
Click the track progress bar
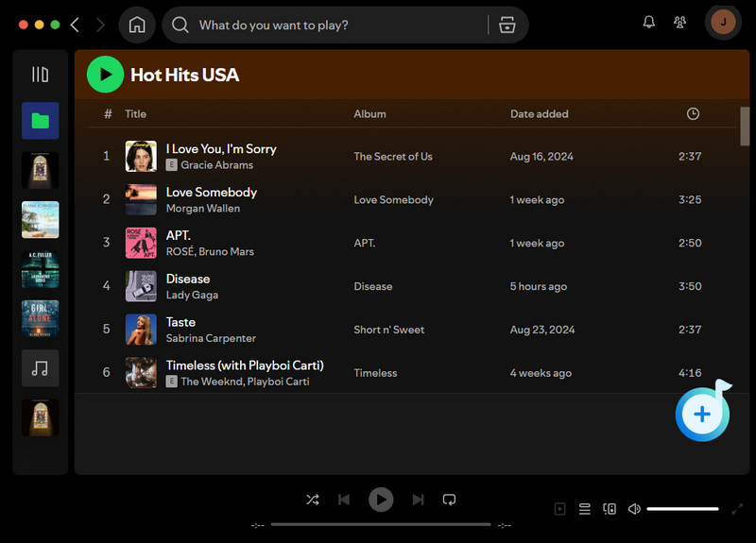coord(381,524)
